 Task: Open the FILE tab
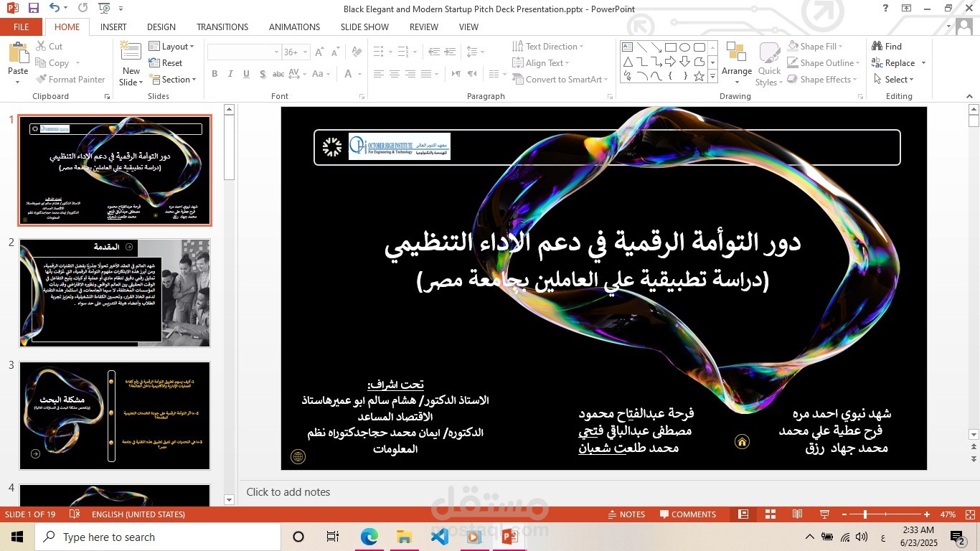(22, 27)
